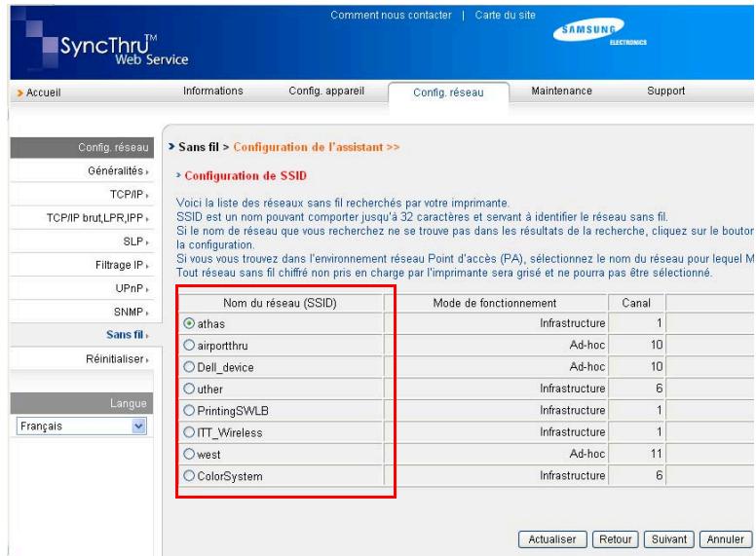Select the airportthru network radio button
Screen dimensions: 756x556
(189, 345)
